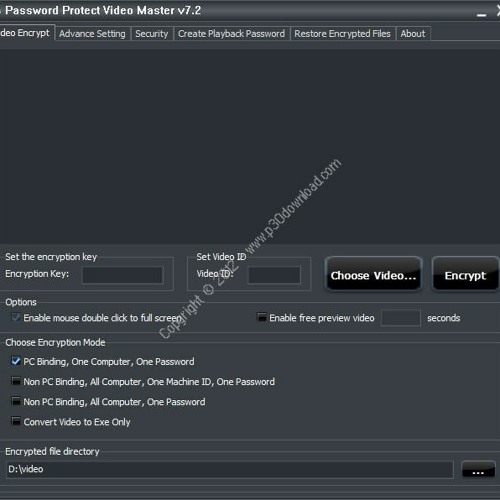Viewport: 500px width, 500px height.
Task: Go to Restore Encrypted Files tab
Action: tap(342, 34)
